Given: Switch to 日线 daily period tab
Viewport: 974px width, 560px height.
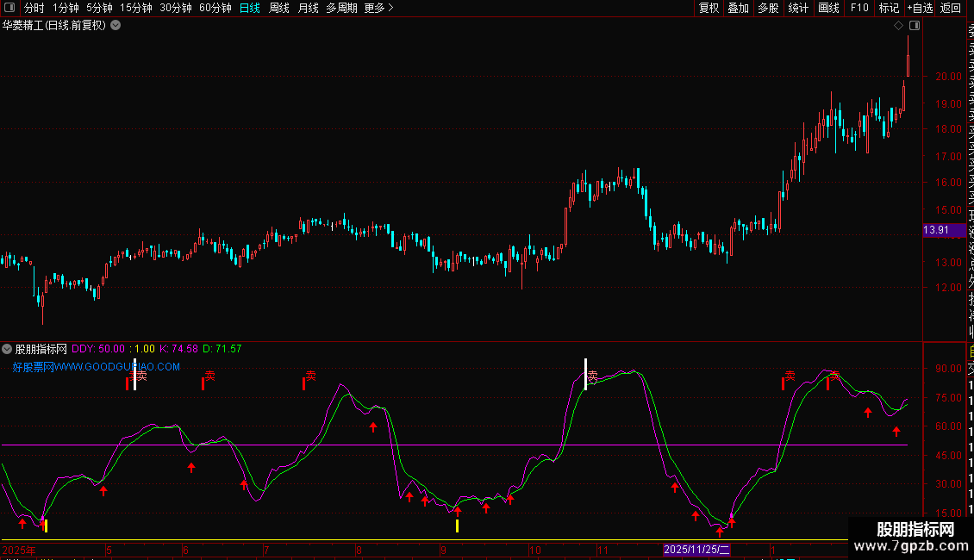Looking at the screenshot, I should tap(249, 8).
